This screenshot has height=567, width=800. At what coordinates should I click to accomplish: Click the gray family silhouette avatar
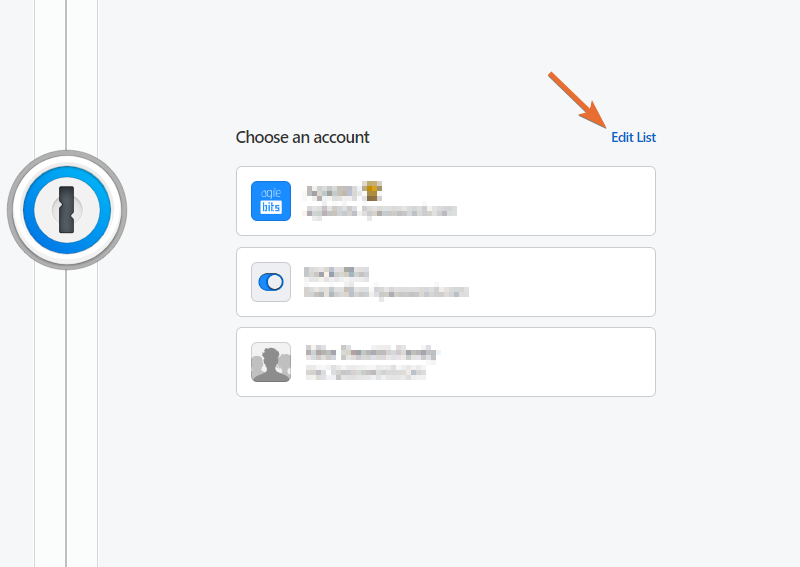click(x=270, y=362)
